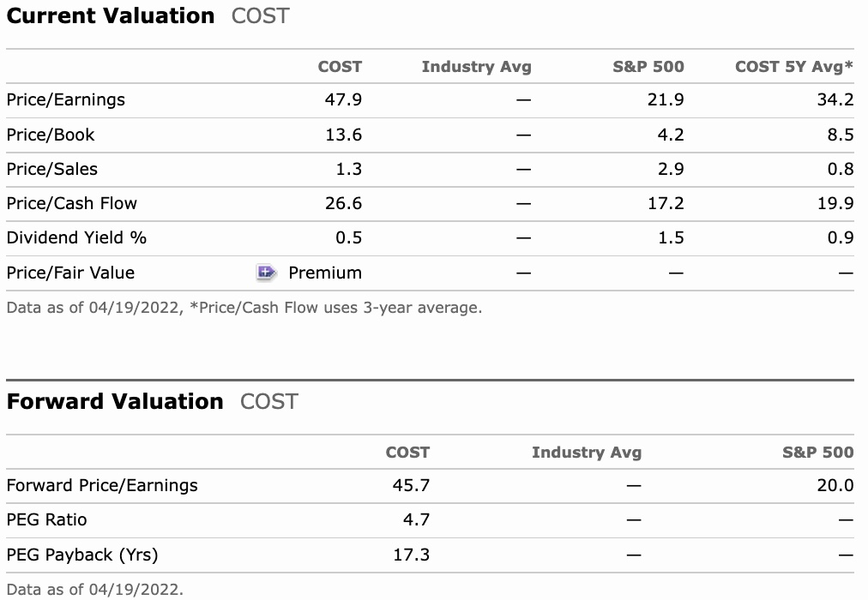Viewport: 868px width, 600px height.
Task: Select the PEG Payback (Yrs) row label
Action: point(82,555)
